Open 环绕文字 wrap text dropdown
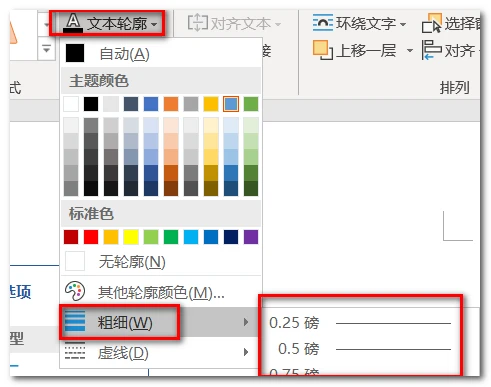 coord(359,23)
